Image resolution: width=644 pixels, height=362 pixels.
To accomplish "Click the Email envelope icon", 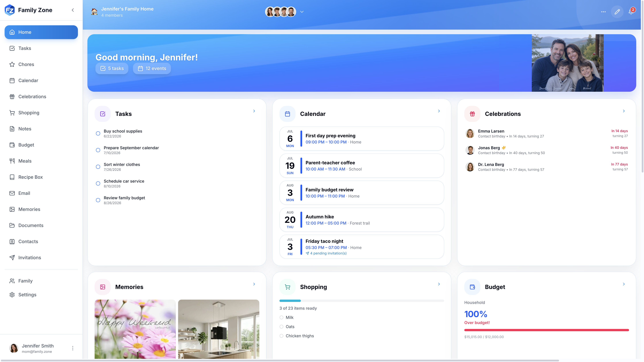I will [12, 193].
